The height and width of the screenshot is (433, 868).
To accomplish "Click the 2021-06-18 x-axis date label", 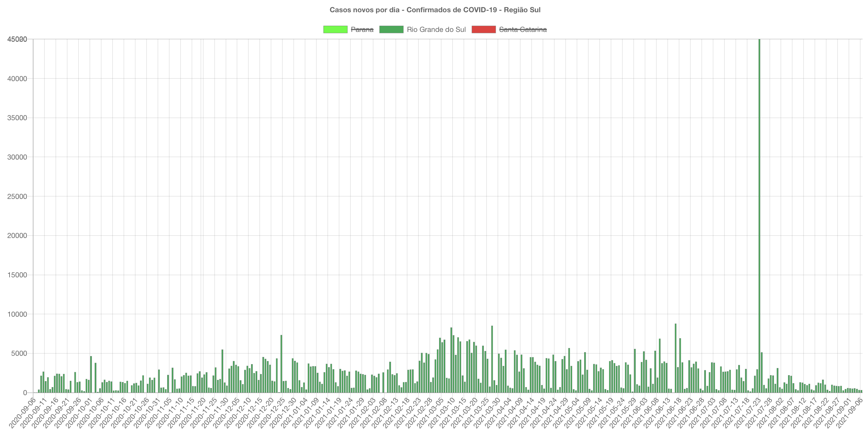I will pos(669,412).
